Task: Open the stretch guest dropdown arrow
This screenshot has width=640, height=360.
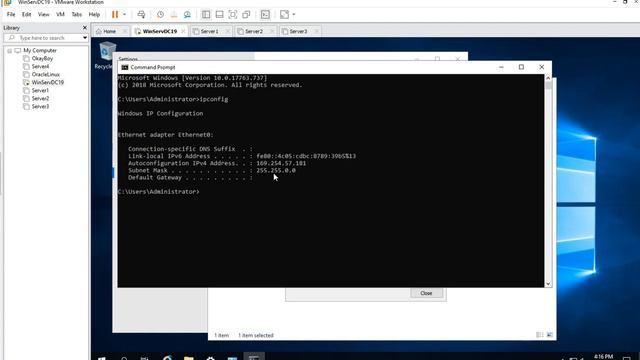Action: tap(294, 15)
